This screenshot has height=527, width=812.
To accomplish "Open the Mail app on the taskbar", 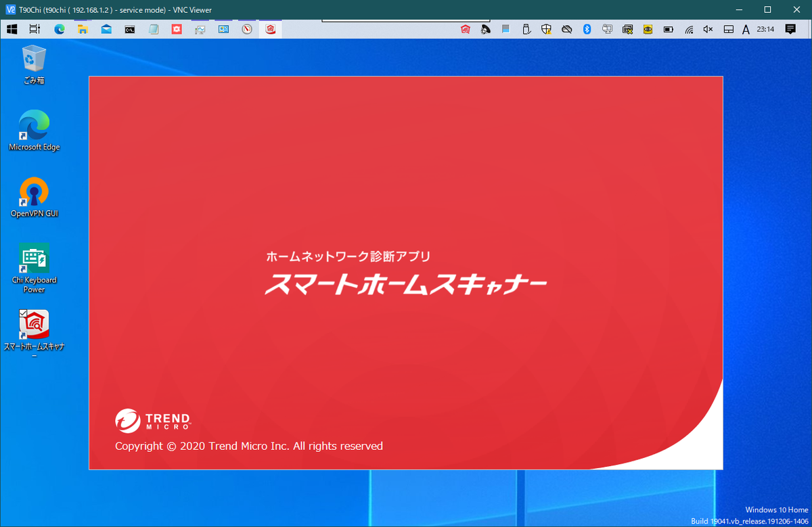I will tap(106, 29).
